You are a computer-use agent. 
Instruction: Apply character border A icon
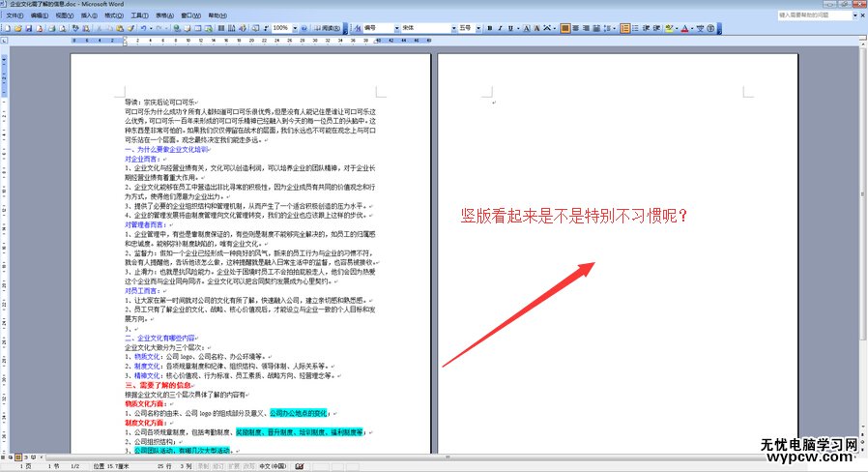tap(527, 28)
